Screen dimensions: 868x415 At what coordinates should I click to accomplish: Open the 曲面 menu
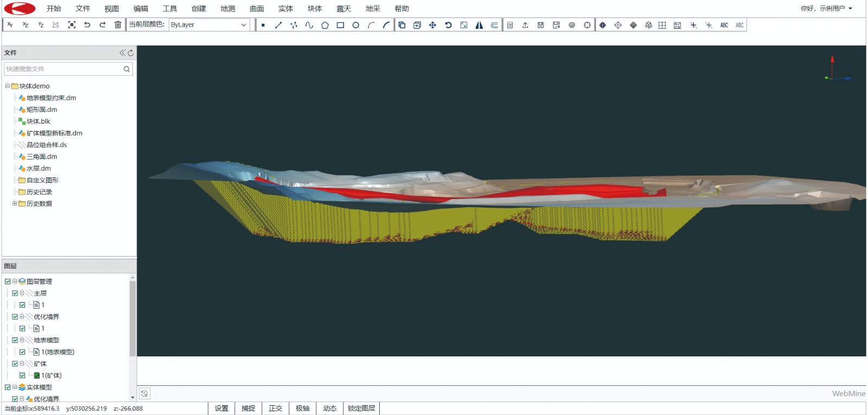tap(257, 9)
